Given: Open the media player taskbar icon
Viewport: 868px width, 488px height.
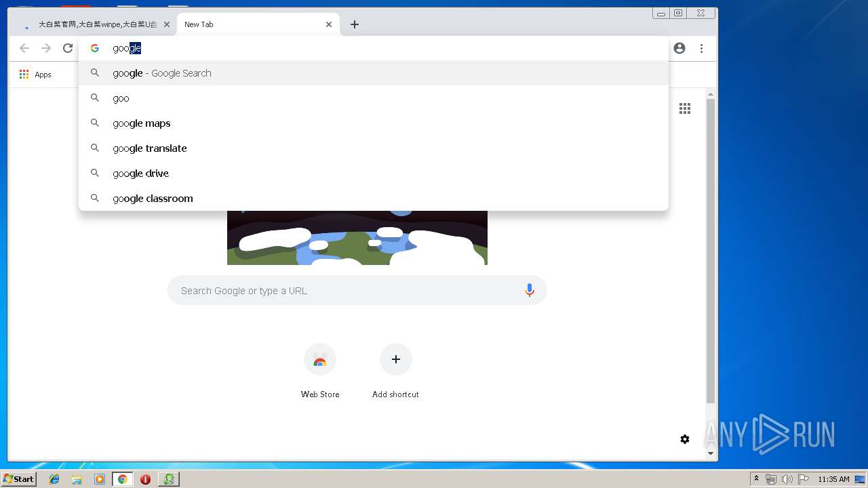Looking at the screenshot, I should click(x=100, y=479).
